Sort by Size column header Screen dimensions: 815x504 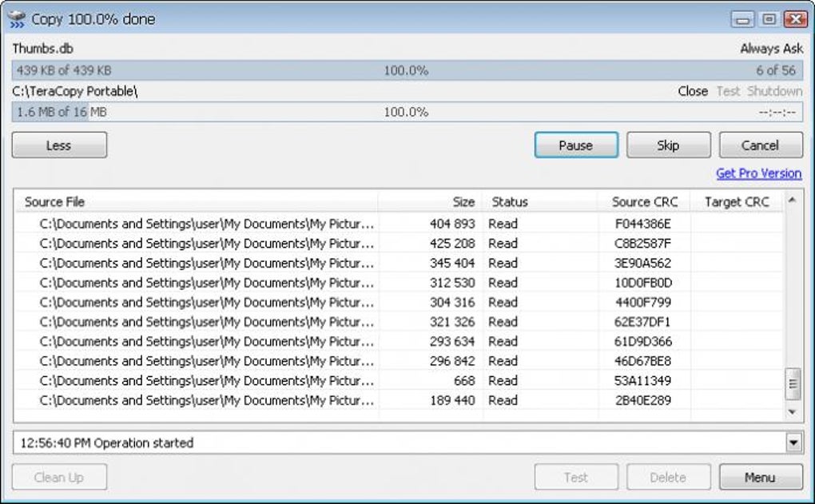tap(431, 201)
